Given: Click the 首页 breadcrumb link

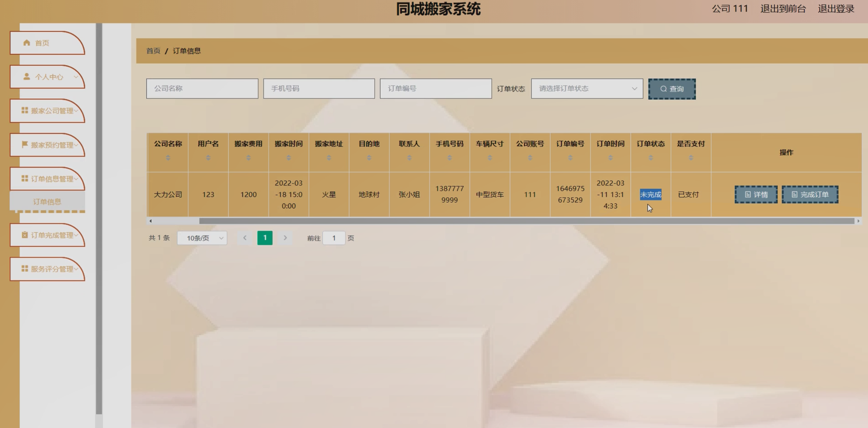Looking at the screenshot, I should click(153, 51).
